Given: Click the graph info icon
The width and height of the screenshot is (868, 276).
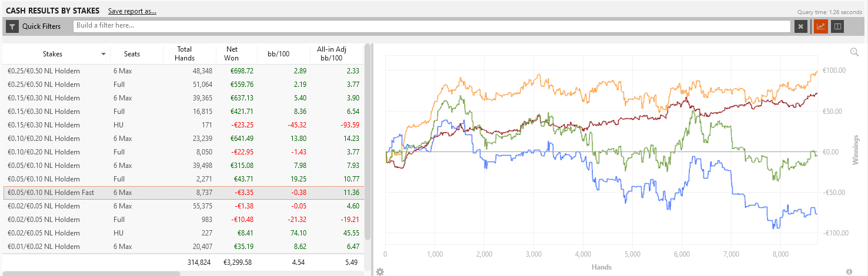Looking at the screenshot, I should [x=849, y=271].
